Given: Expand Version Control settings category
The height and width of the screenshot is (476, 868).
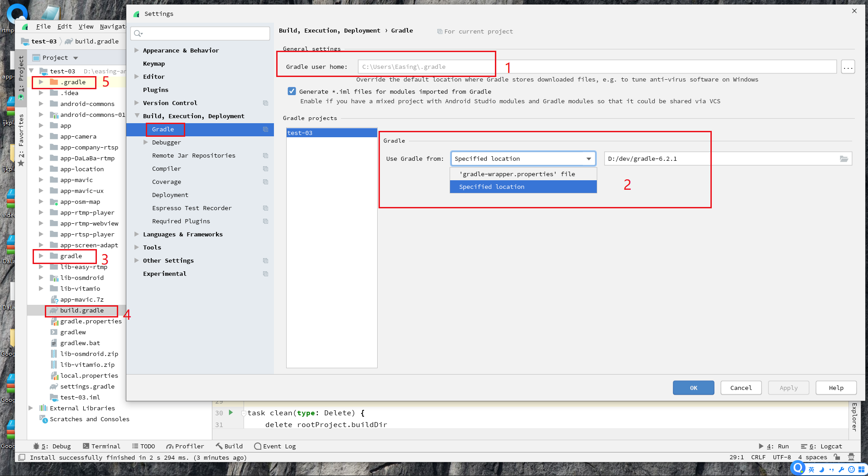Looking at the screenshot, I should click(x=137, y=103).
